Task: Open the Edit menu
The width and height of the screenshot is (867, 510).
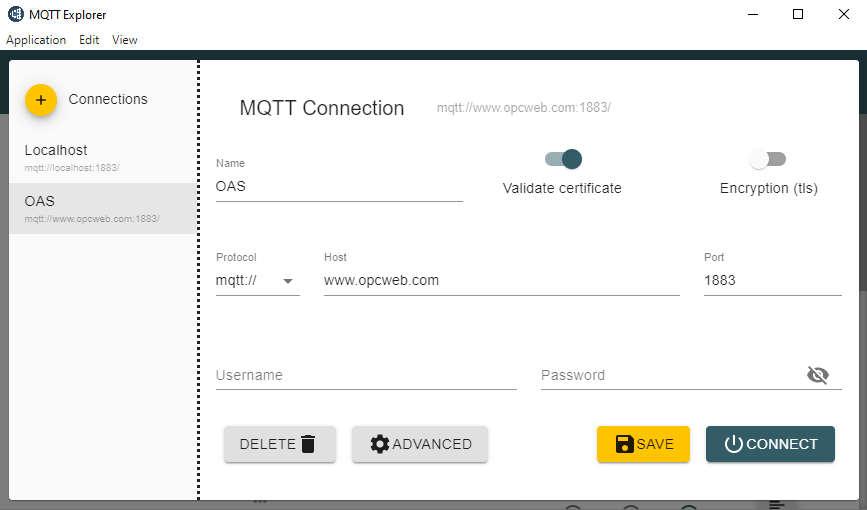Action: (89, 40)
